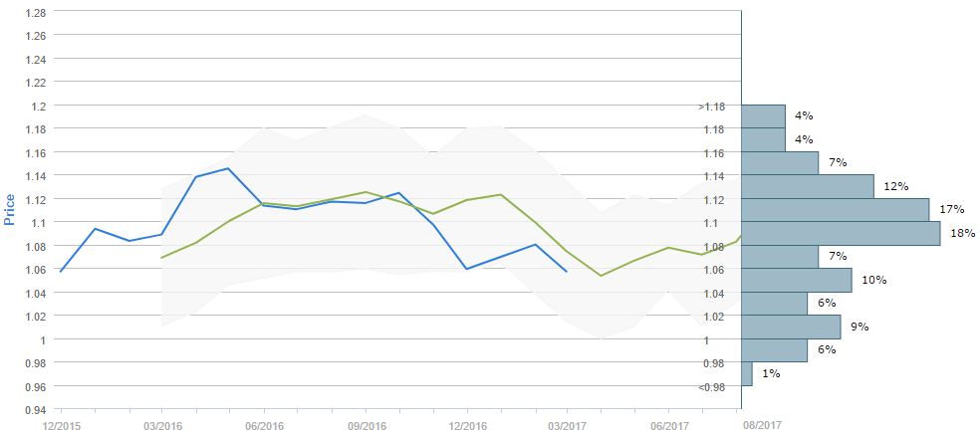This screenshot has width=980, height=438.
Task: Select the 03/2016 x-axis label
Action: tap(162, 426)
